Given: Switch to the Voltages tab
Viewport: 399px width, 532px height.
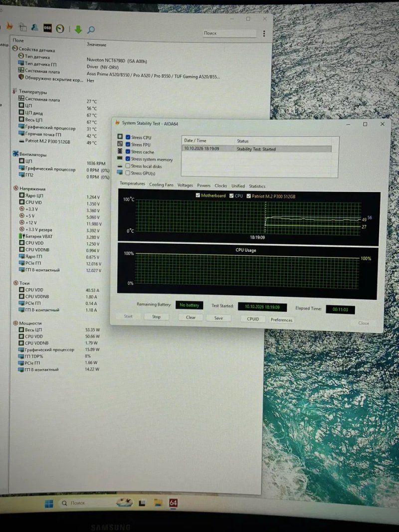Looking at the screenshot, I should [x=185, y=185].
